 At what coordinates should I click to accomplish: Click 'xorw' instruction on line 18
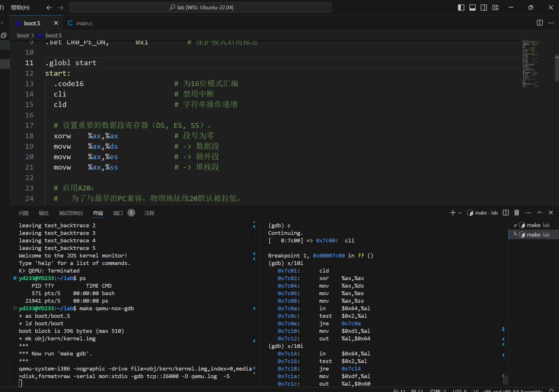(62, 136)
